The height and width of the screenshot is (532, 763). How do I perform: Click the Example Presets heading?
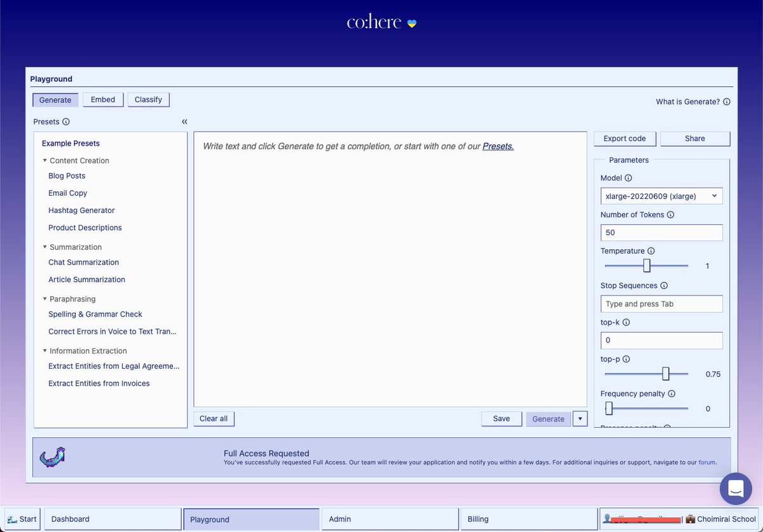pyautogui.click(x=71, y=144)
